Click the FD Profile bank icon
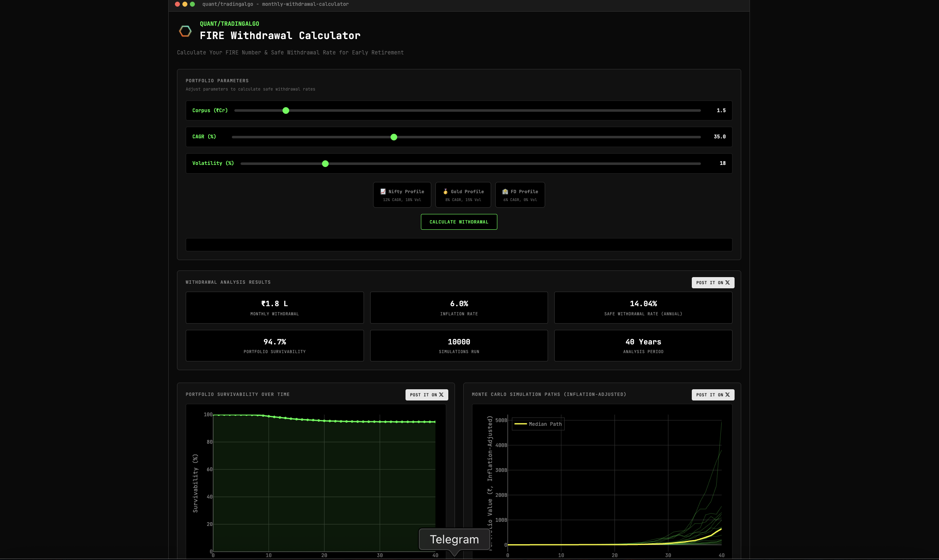The width and height of the screenshot is (939, 560). pos(505,192)
